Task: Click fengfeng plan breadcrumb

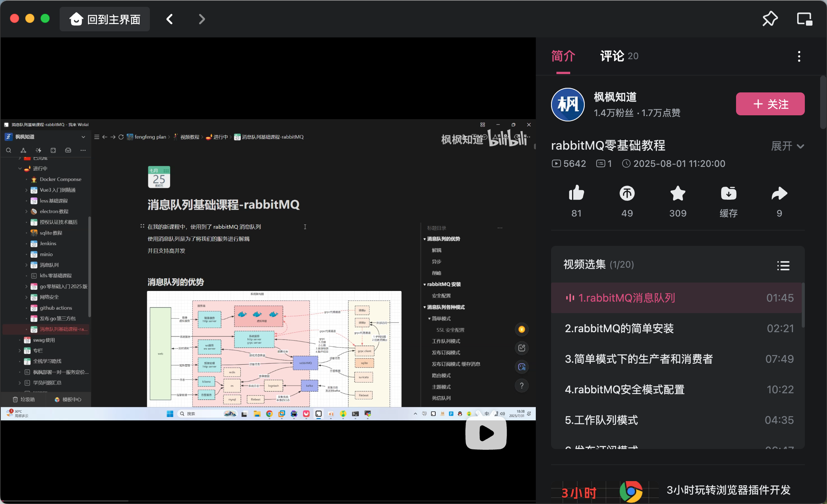Action: [x=146, y=137]
